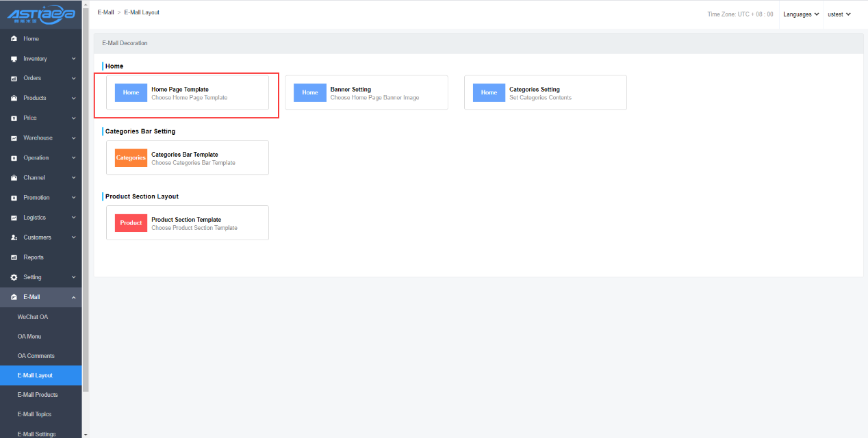The height and width of the screenshot is (438, 868).
Task: Click the red Product tile icon
Action: (131, 223)
